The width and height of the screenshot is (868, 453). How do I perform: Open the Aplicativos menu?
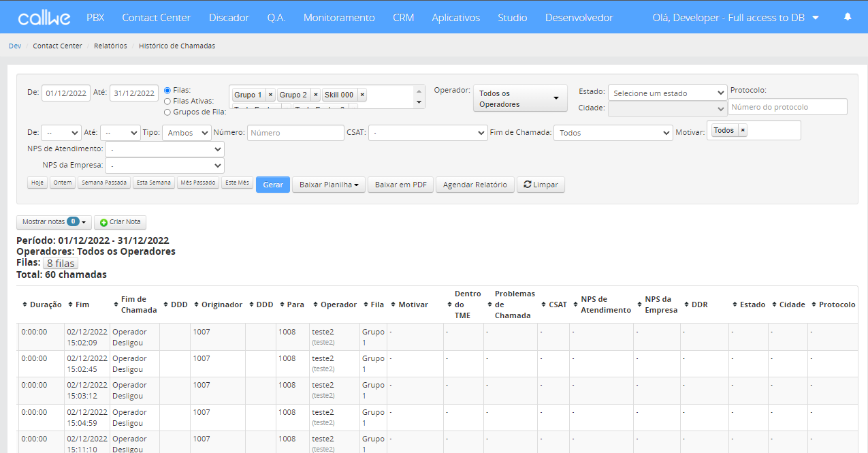455,18
